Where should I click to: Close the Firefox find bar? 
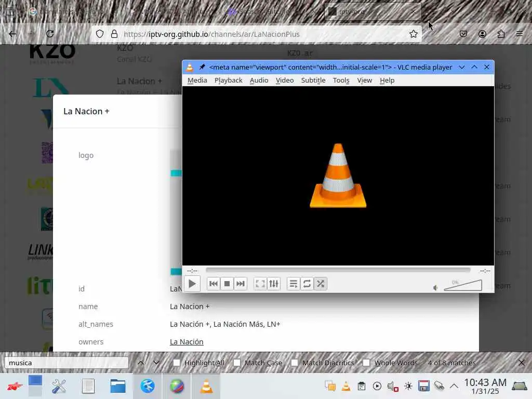522,363
